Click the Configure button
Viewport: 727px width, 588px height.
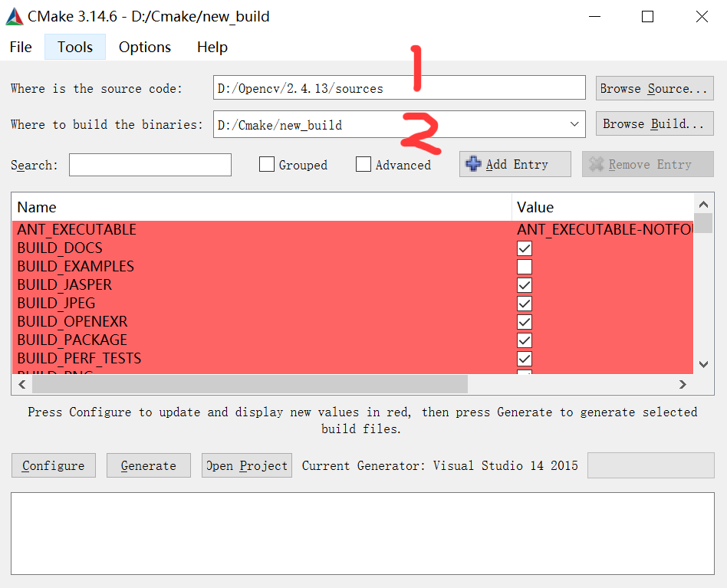(x=54, y=465)
